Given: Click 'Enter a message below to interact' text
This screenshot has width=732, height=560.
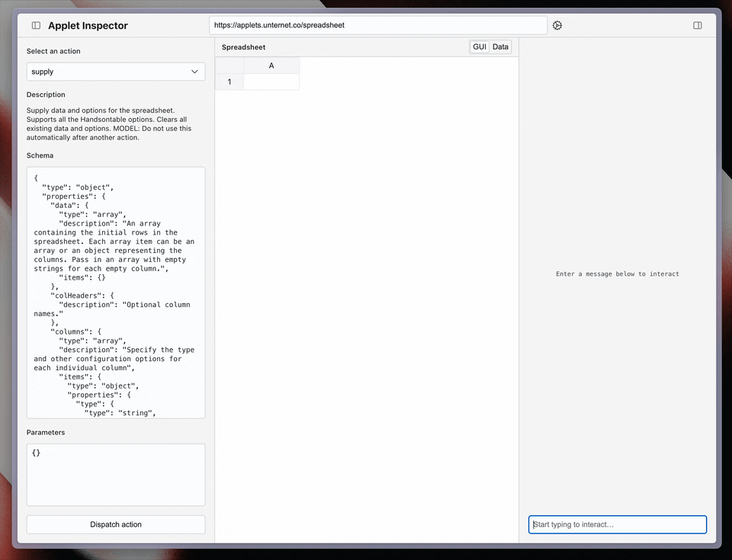Looking at the screenshot, I should 617,274.
